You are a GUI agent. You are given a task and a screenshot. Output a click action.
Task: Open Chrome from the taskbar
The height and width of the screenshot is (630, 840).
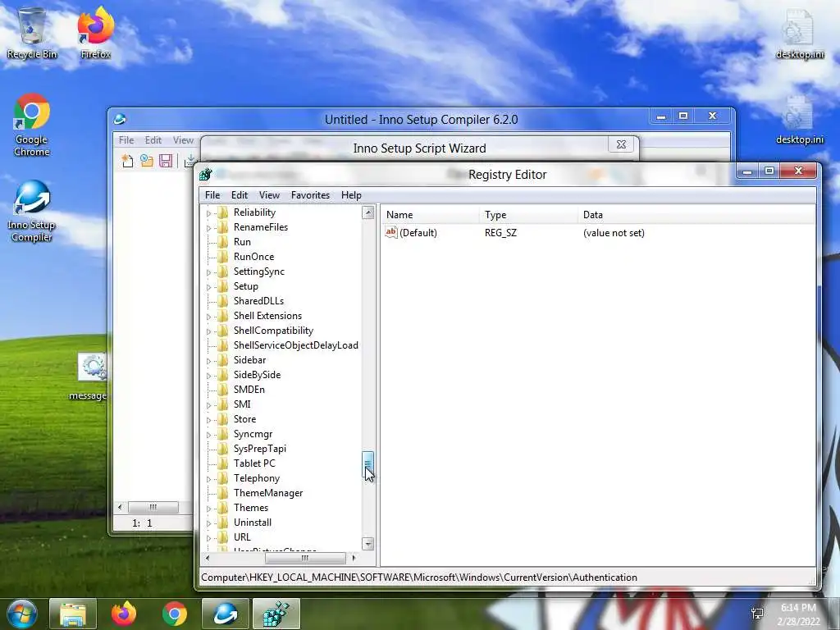[x=175, y=614]
